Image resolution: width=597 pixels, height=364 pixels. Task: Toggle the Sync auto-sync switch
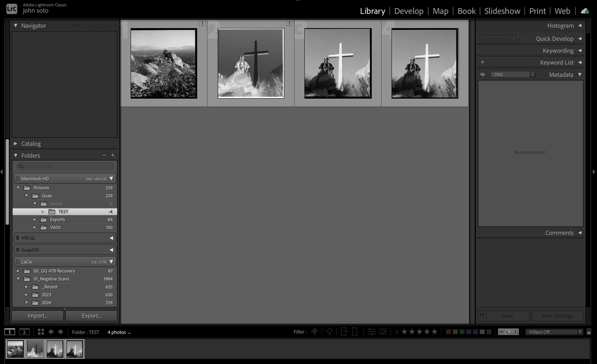[x=482, y=315]
